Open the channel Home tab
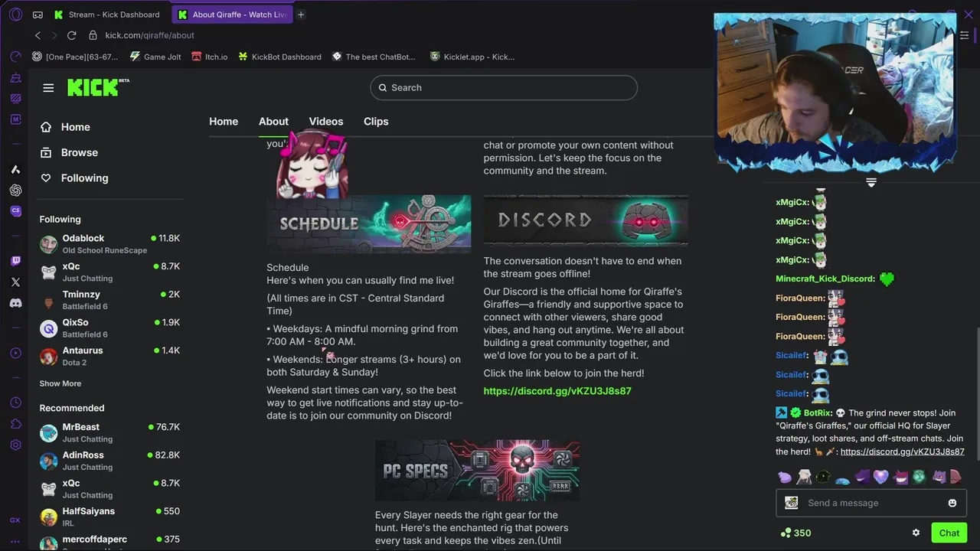 tap(224, 122)
